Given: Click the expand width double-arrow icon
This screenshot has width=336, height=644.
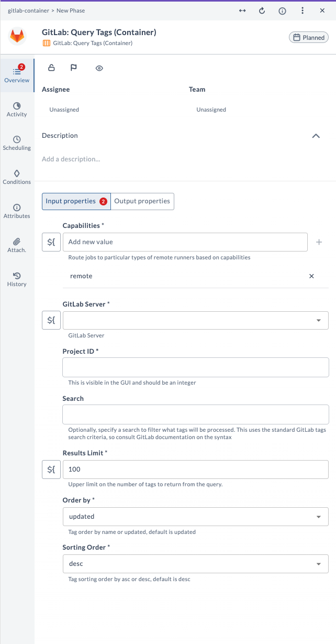Looking at the screenshot, I should pos(242,10).
